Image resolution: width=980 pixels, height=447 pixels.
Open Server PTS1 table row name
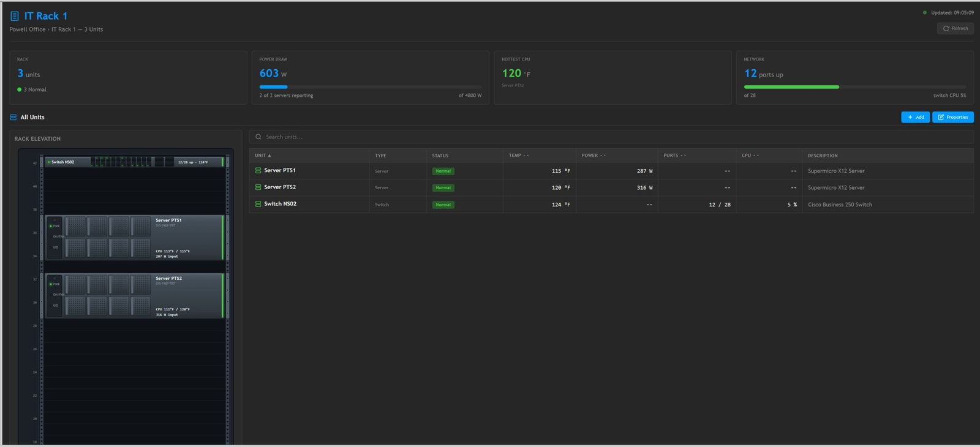click(x=280, y=170)
